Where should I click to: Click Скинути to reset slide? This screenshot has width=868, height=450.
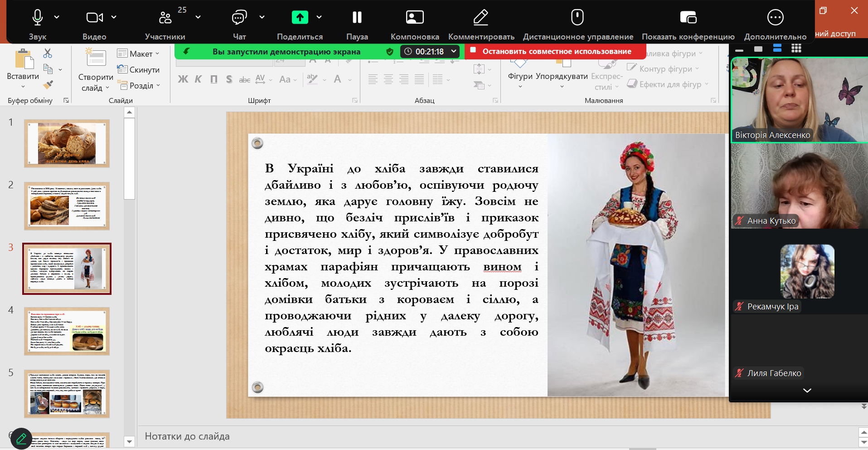point(139,69)
